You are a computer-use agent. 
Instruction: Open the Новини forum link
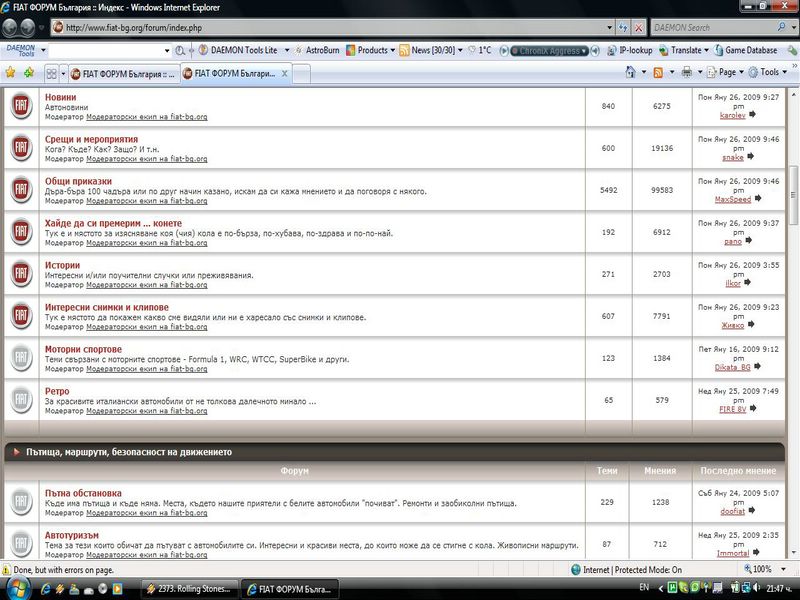(x=60, y=97)
